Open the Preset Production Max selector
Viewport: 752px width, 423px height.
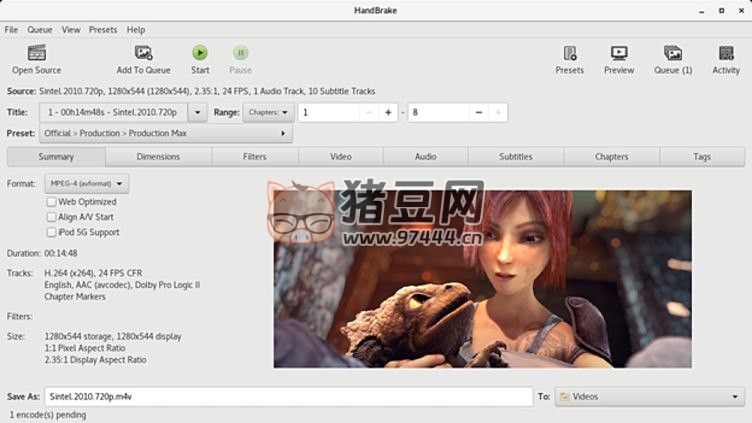pos(166,133)
